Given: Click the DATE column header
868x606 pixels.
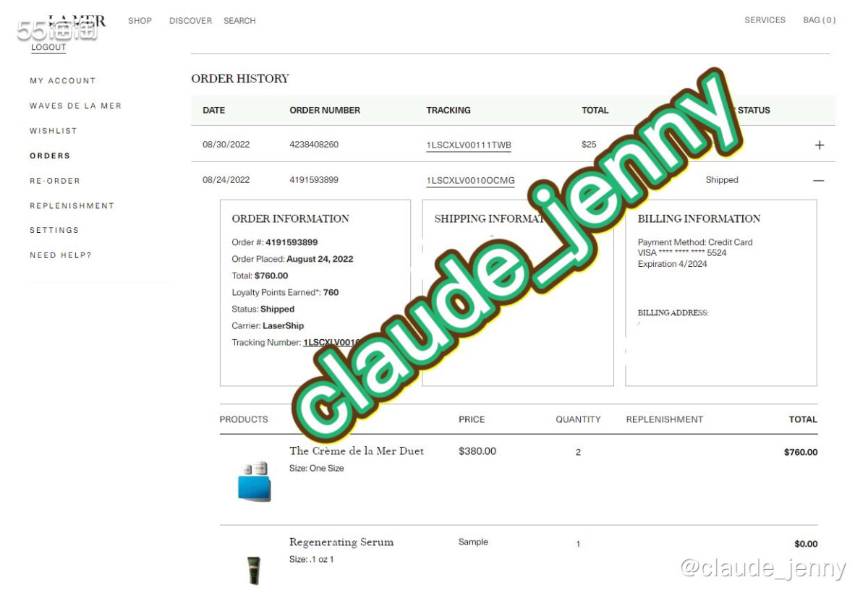Looking at the screenshot, I should click(213, 111).
